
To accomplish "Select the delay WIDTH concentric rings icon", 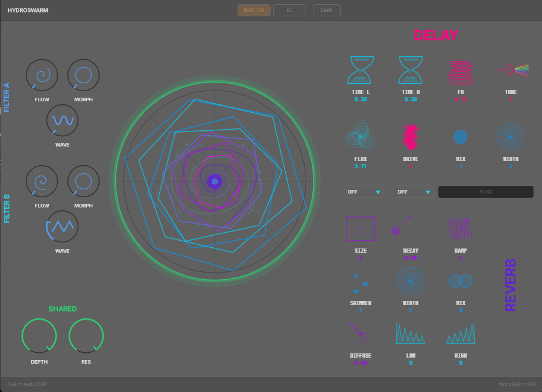I will pos(511,137).
